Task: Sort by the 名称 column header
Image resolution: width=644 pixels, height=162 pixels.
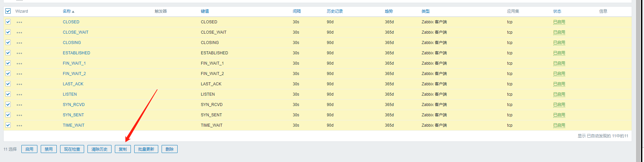Action: (68, 11)
